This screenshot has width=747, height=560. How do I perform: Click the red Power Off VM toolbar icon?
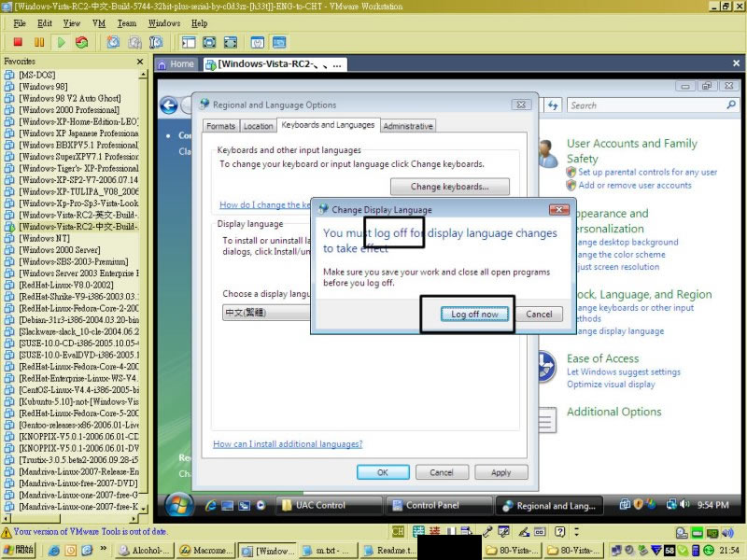tap(18, 42)
